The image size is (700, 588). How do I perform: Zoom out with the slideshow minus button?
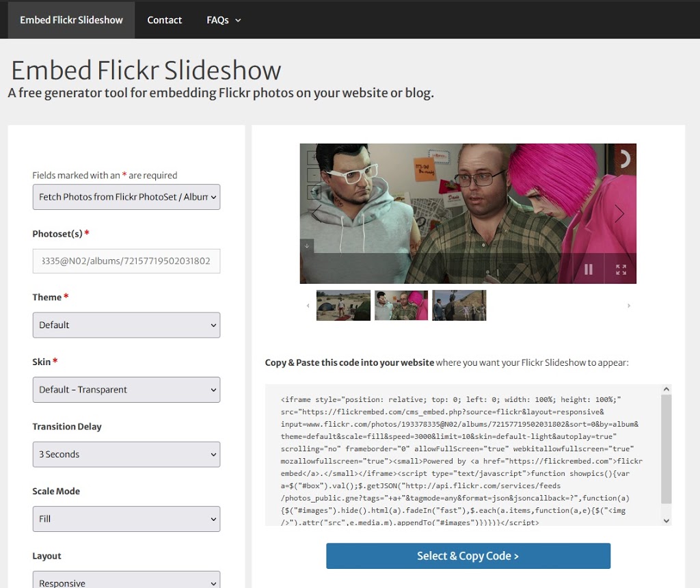tap(314, 174)
